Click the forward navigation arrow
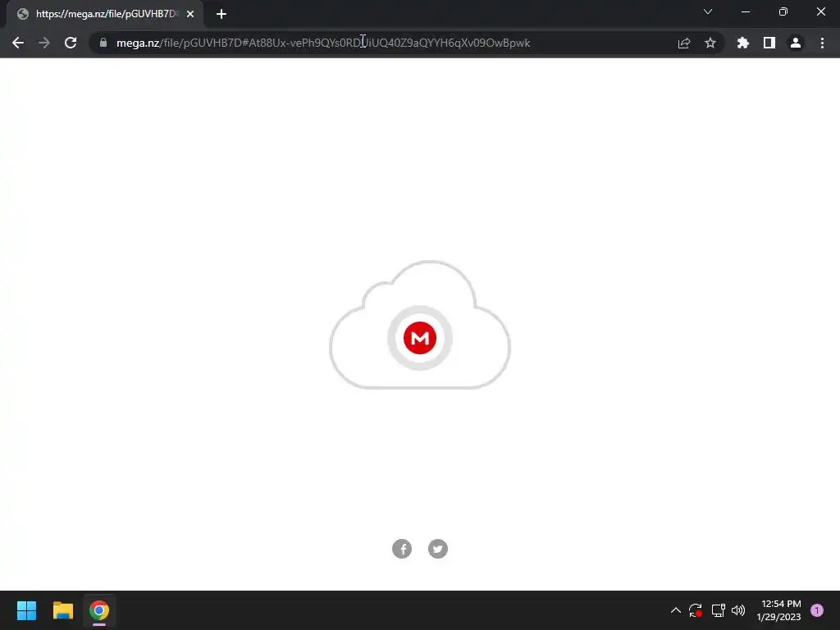The image size is (840, 630). coord(44,43)
